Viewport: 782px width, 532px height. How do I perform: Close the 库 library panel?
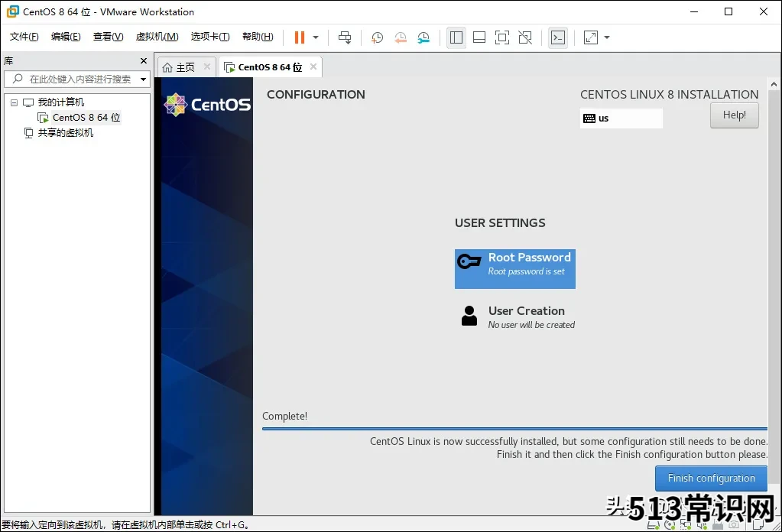tap(144, 61)
